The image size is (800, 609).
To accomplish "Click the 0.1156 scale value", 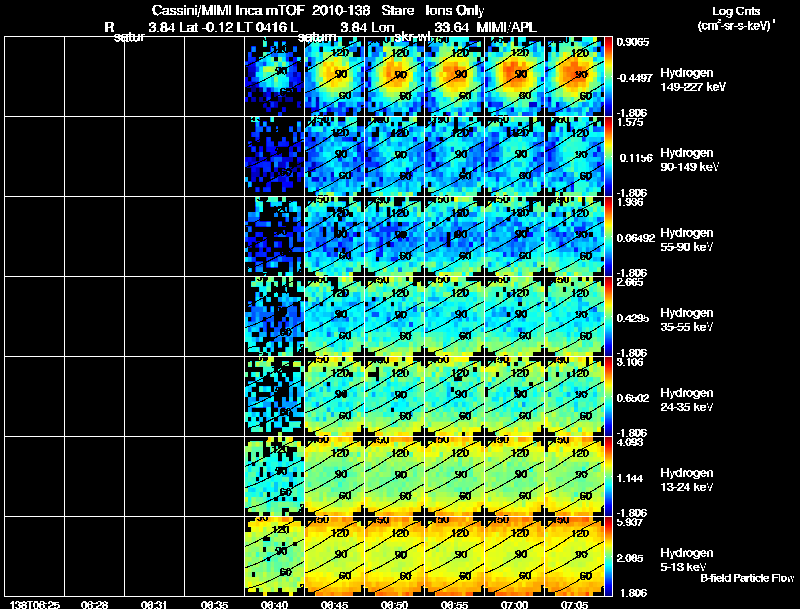I will [x=634, y=158].
